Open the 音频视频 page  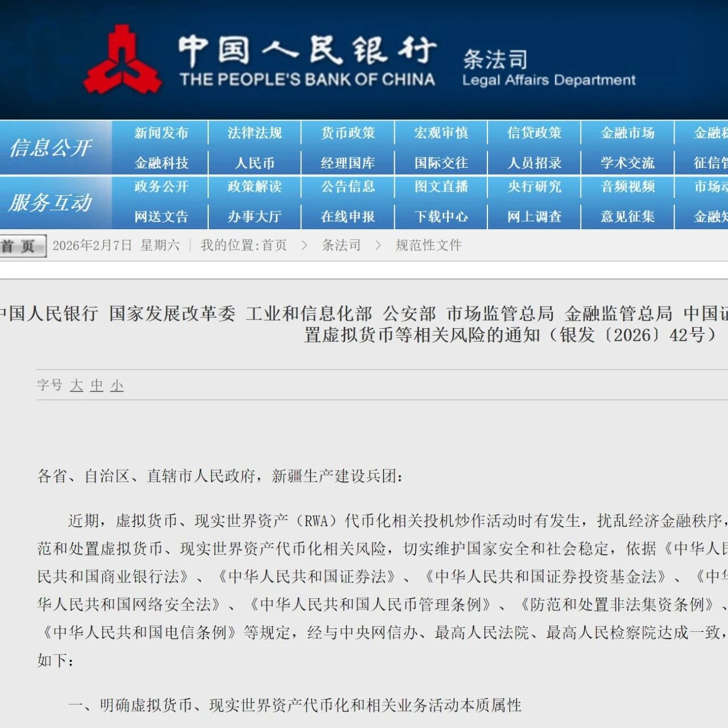point(627,187)
